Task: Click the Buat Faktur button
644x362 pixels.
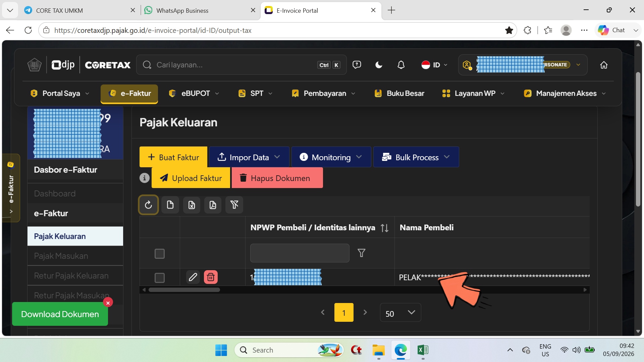Action: tap(173, 157)
